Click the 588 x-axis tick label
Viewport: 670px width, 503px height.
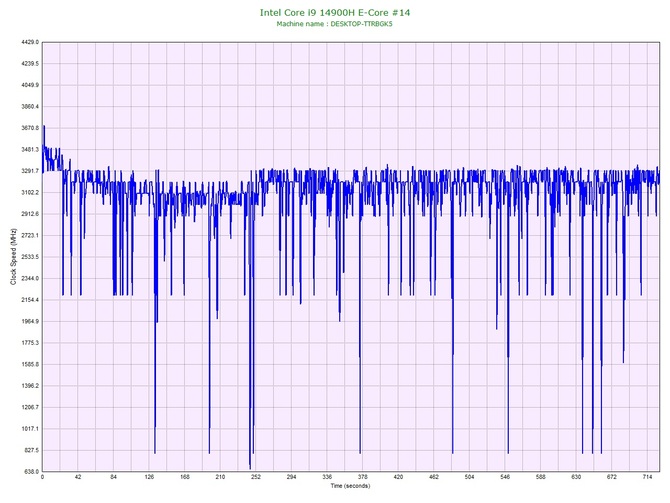(x=541, y=477)
